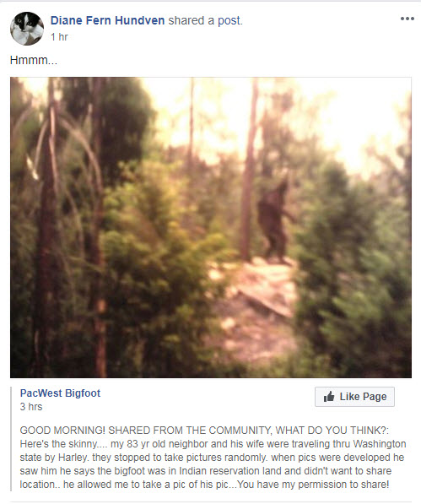Click the dark bigfoot figure in the photo
This screenshot has width=421, height=504.
tap(275, 222)
